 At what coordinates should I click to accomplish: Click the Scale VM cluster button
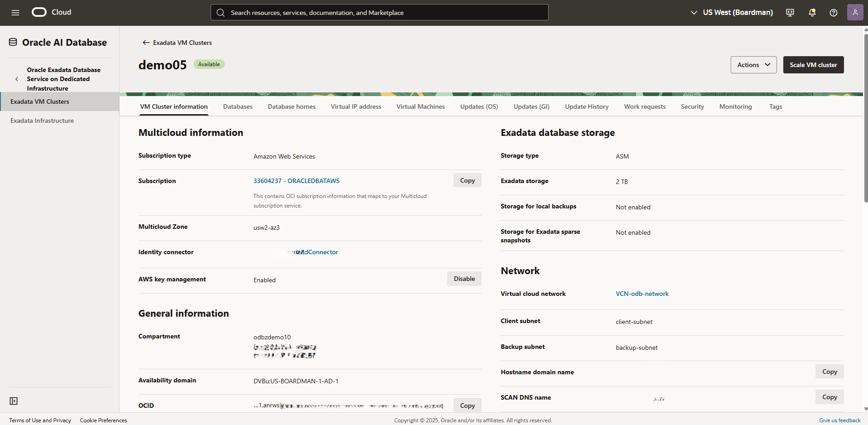pos(813,64)
